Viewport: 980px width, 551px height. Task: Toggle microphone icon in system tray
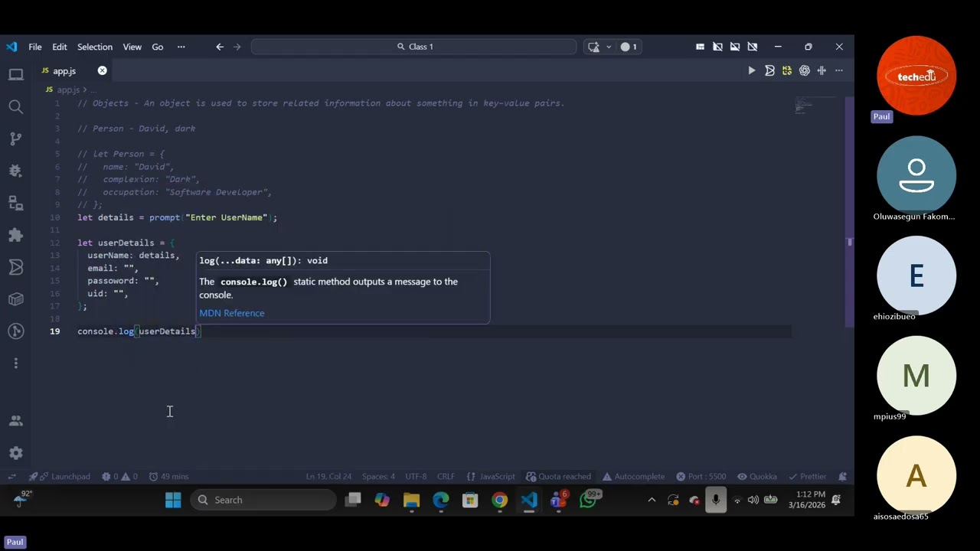click(x=716, y=500)
